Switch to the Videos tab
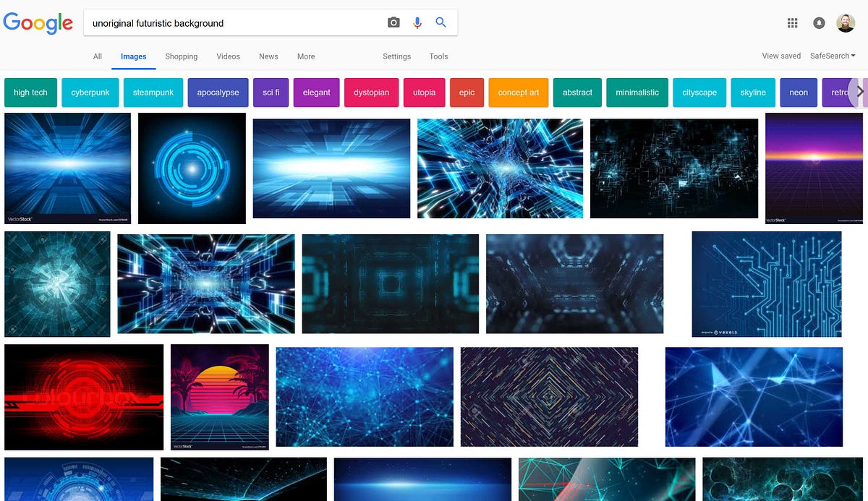This screenshot has height=501, width=868. point(228,56)
